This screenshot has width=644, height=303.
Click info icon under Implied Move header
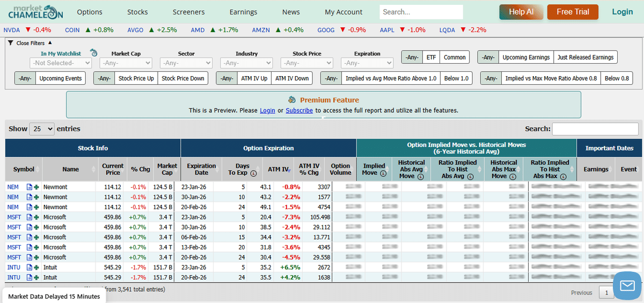point(383,173)
